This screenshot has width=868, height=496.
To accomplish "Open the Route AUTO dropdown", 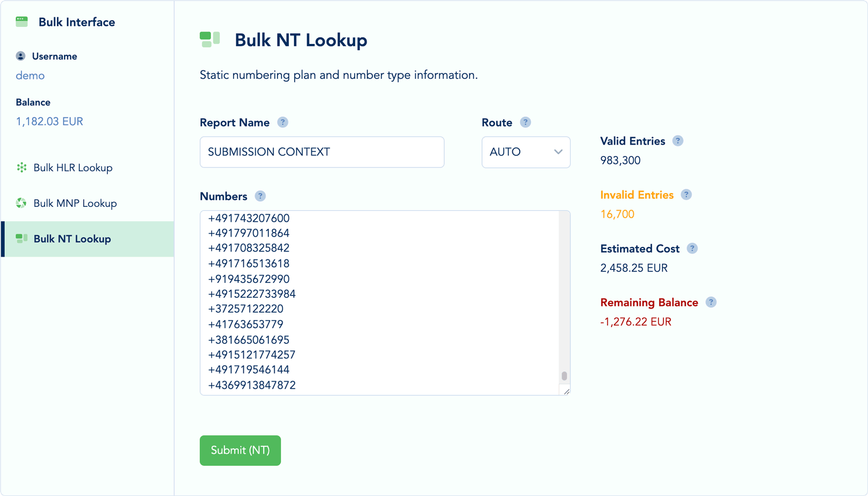I will point(525,152).
